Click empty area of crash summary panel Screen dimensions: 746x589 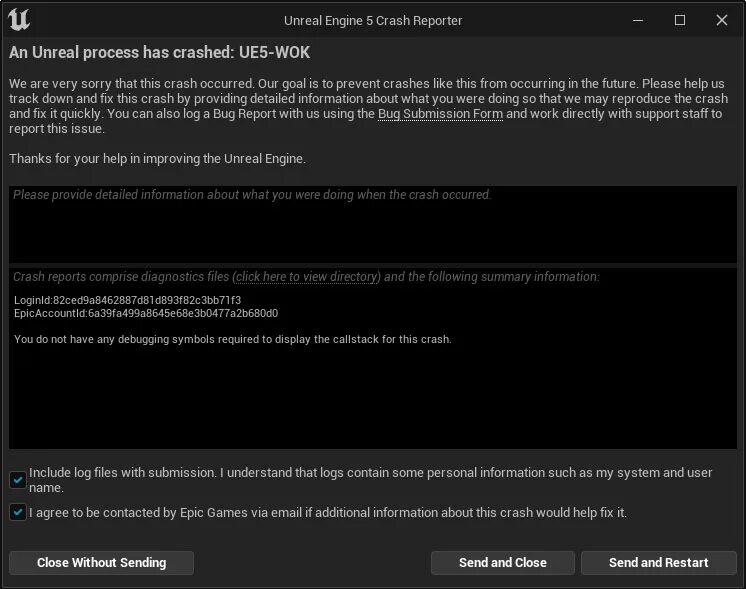coord(373,400)
